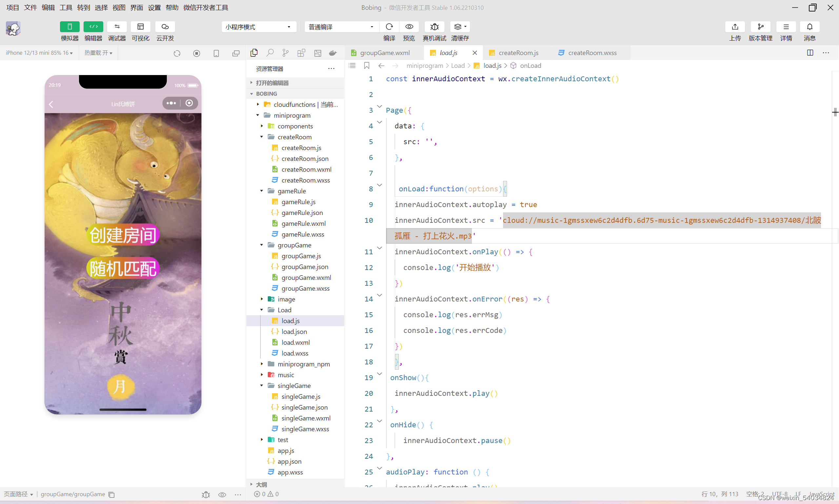Open source control branch icon
The width and height of the screenshot is (839, 504).
click(286, 53)
